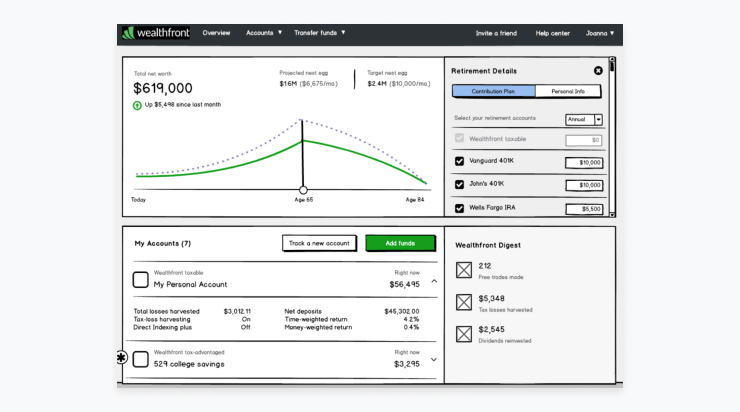Click the Direct Indexing plus Off status
Image resolution: width=740 pixels, height=412 pixels.
point(245,328)
